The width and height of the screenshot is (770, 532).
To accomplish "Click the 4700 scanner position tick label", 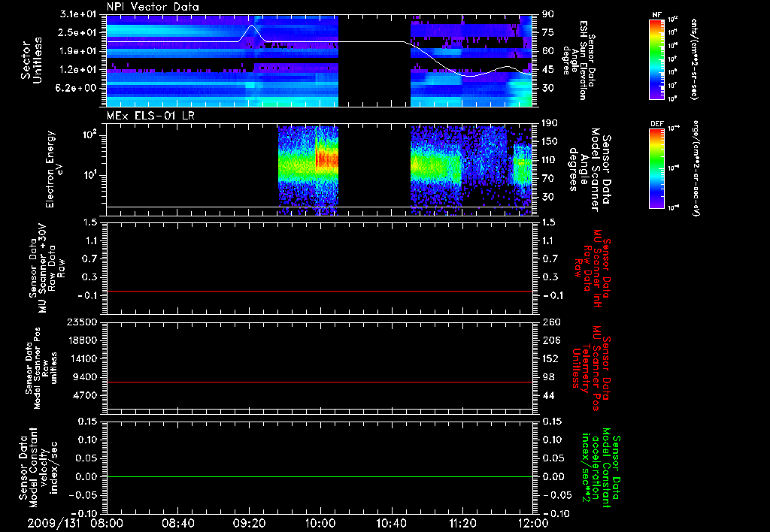I will (86, 395).
